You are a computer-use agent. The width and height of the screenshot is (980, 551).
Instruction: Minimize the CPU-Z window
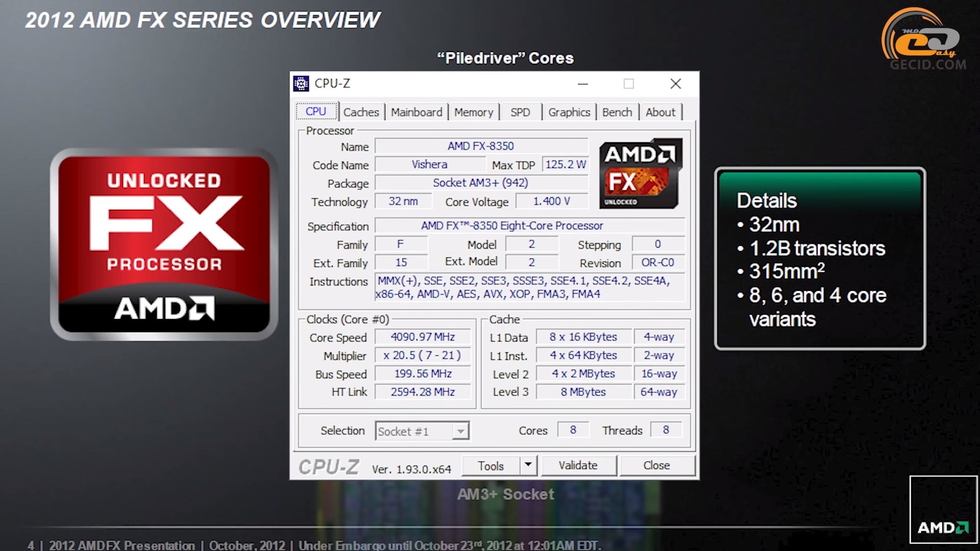click(583, 84)
